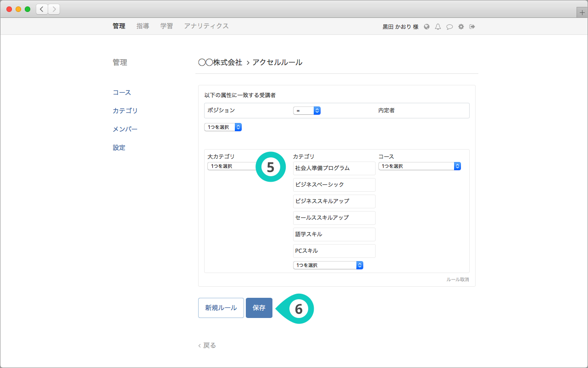Click the 保存 button
The width and height of the screenshot is (588, 368).
259,308
